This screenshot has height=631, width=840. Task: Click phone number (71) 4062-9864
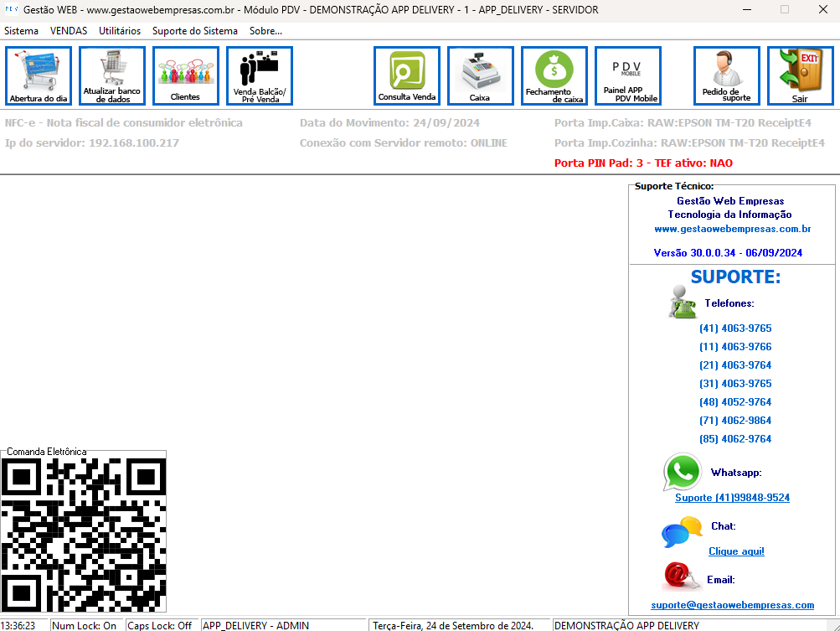[x=735, y=421]
